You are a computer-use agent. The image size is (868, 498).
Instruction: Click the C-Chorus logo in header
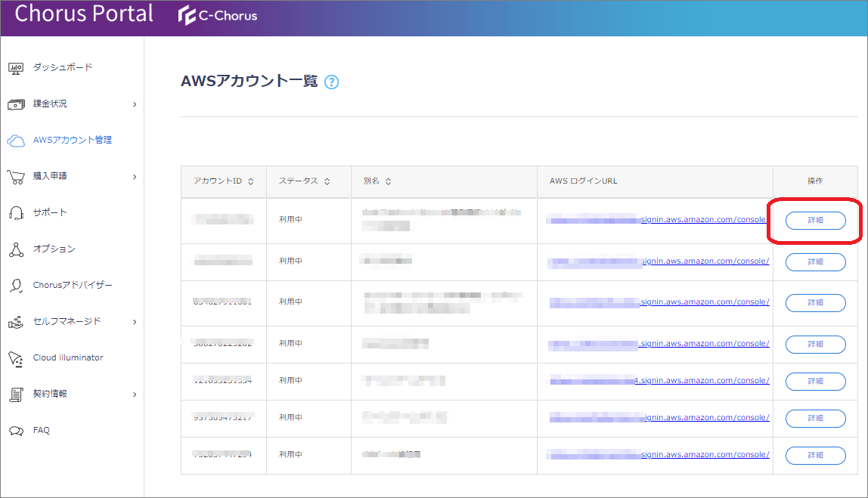[x=219, y=16]
